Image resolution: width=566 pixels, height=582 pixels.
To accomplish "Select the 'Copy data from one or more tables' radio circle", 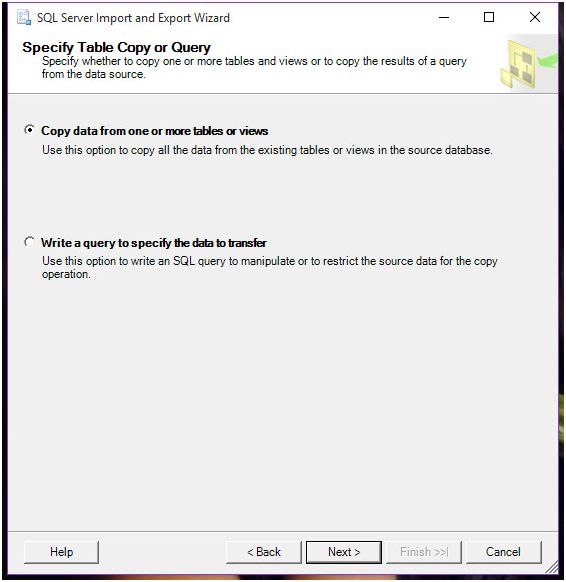I will 29,130.
